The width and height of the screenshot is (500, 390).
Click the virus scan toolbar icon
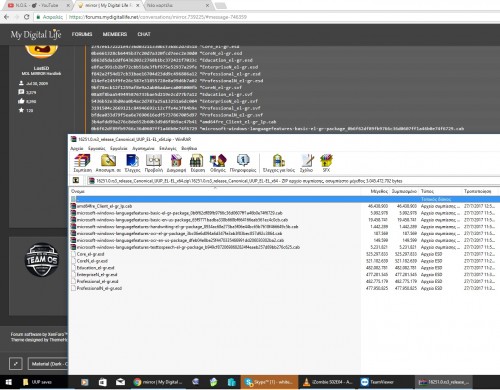pyautogui.click(x=279, y=163)
